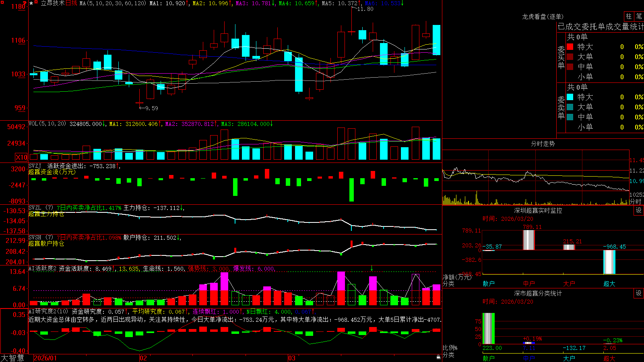Select the SVSH (7) indicator label
The image size is (644, 362).
41,238
